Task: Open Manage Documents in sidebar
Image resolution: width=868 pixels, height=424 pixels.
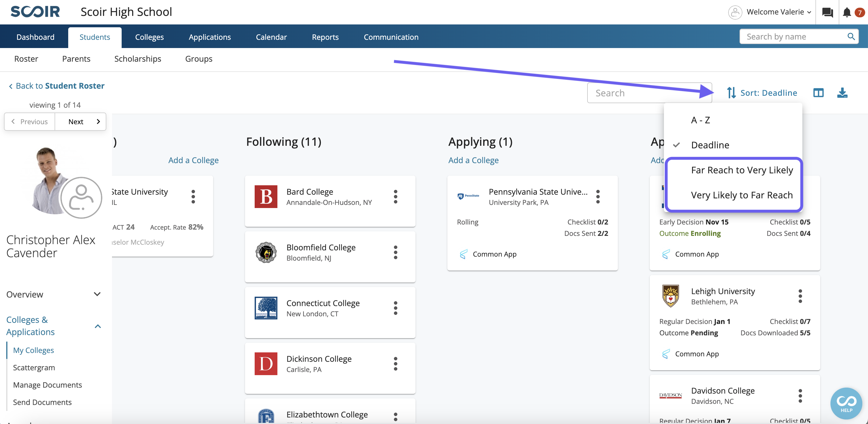Action: 47,385
